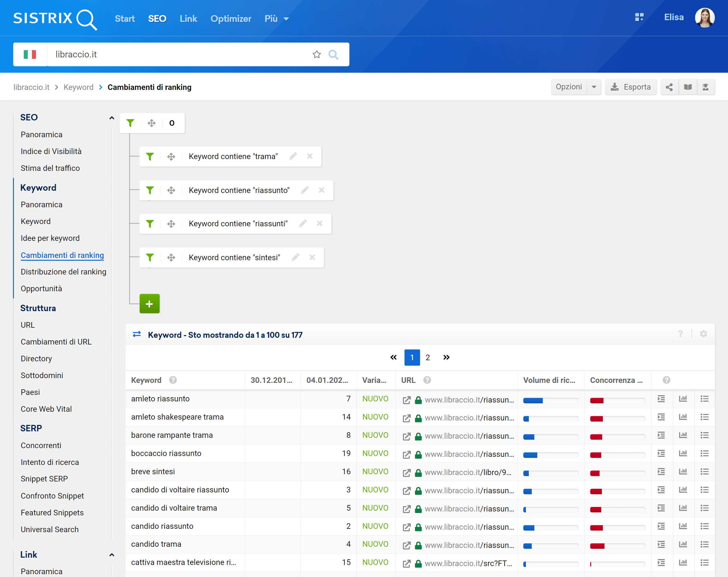The image size is (728, 577).
Task: Open Intento di ricerca in sidebar
Action: (50, 462)
